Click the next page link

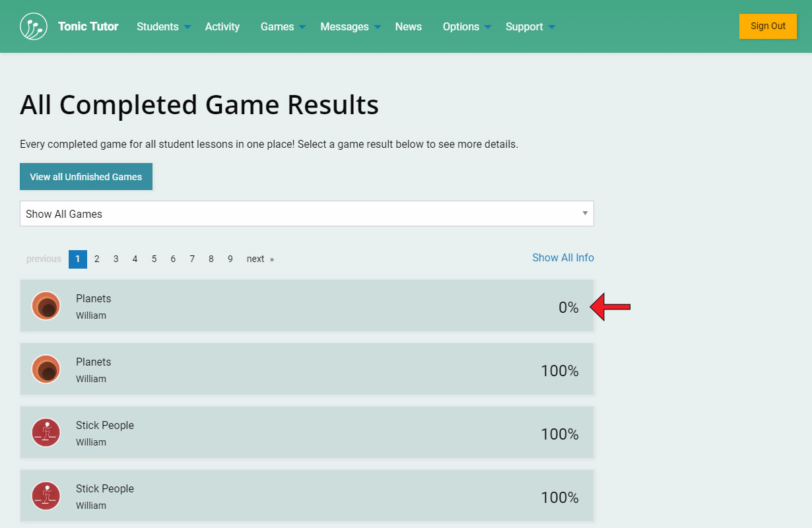point(259,259)
